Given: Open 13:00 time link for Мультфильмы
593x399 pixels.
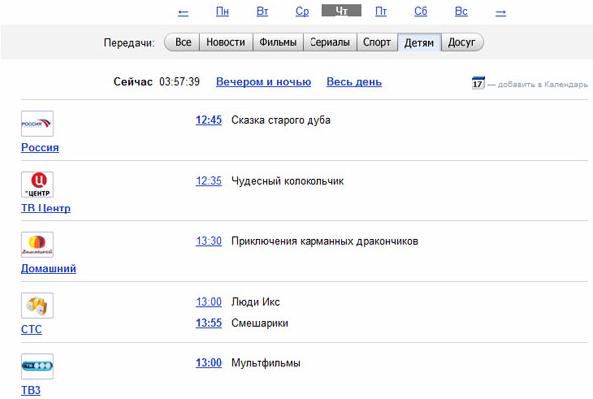Looking at the screenshot, I should pyautogui.click(x=209, y=363).
